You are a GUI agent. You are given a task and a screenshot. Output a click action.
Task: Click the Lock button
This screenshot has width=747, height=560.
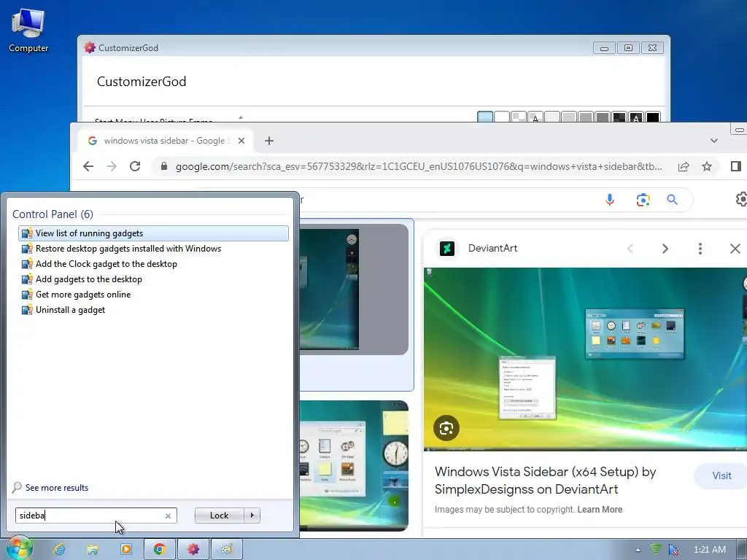(x=219, y=516)
